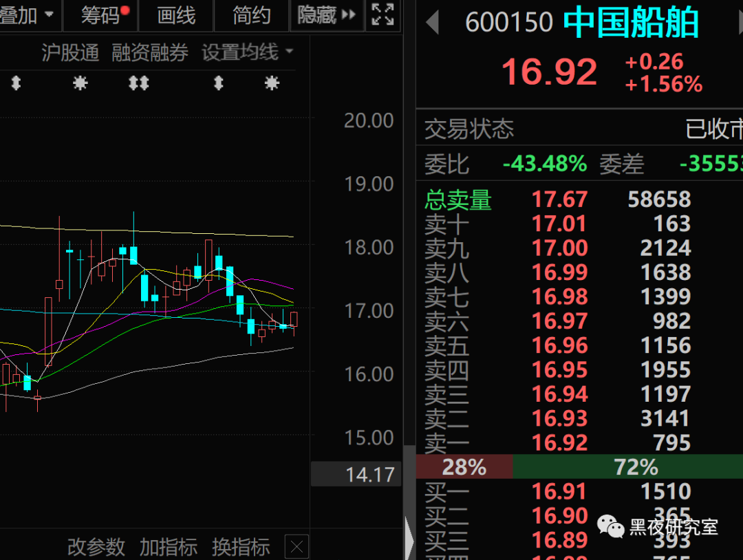
Task: Click 委比 value -43.48%
Action: [545, 164]
